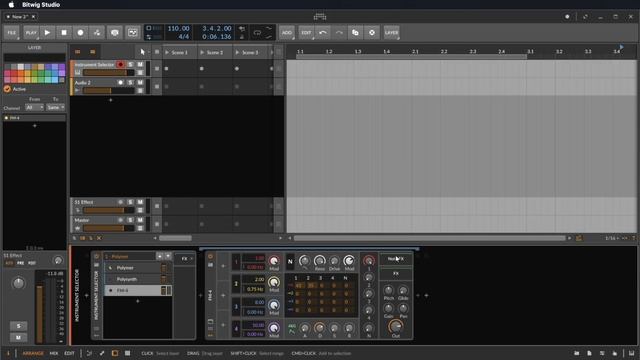Viewport: 640px width, 360px height.
Task: Solo the Instrument Selector track
Action: [x=131, y=64]
